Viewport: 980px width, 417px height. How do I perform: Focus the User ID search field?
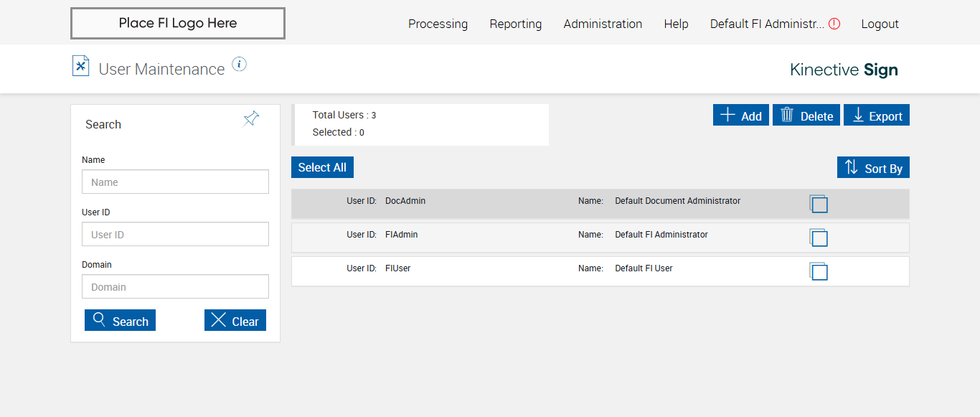[x=176, y=235]
